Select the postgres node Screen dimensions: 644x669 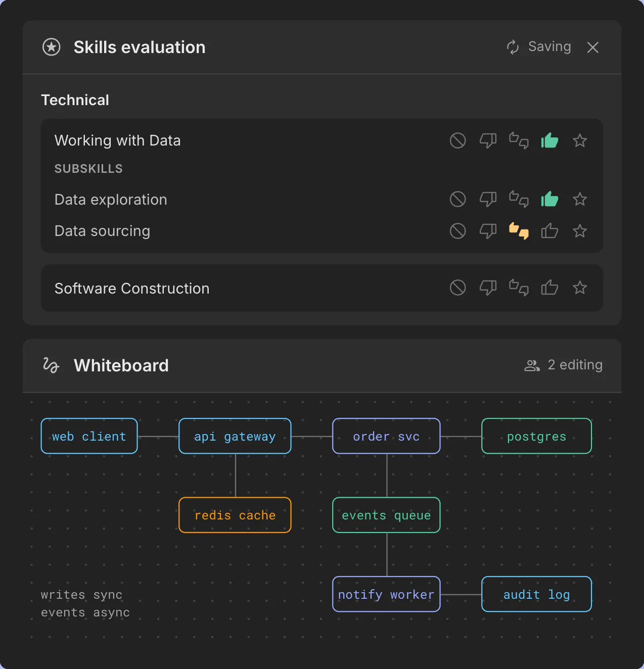[537, 436]
